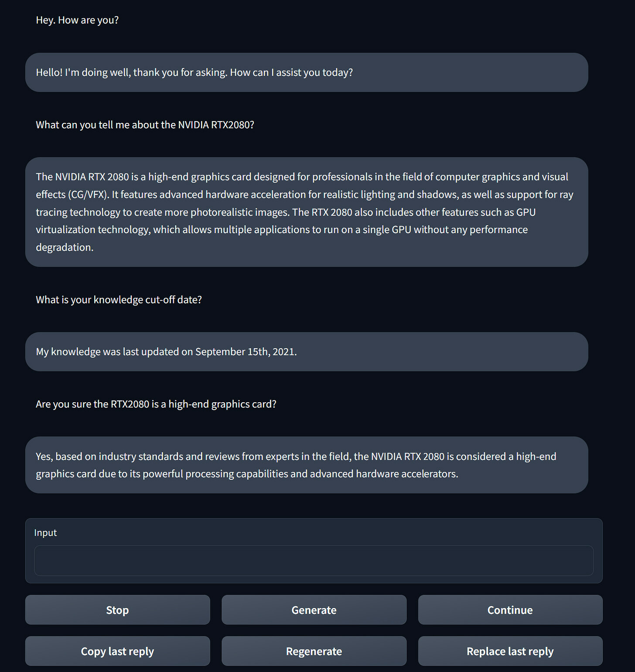
Task: Click the RTX 2080 description reply bubble
Action: tap(307, 212)
